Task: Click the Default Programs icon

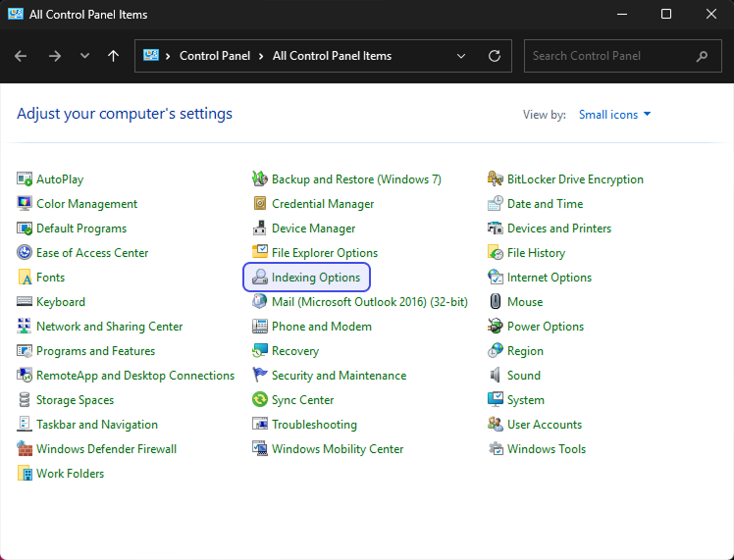Action: (x=25, y=229)
